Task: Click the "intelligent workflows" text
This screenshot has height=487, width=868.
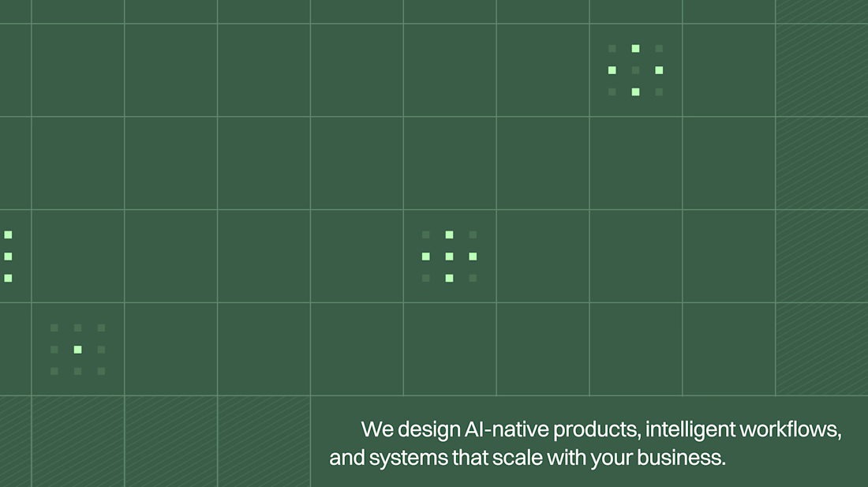Action: pos(743,429)
